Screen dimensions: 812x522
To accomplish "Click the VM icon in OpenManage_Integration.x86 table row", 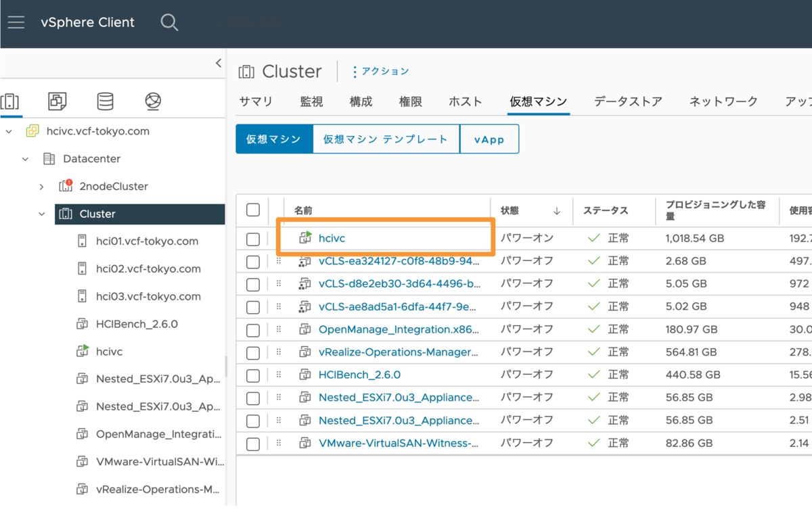I will [x=305, y=330].
